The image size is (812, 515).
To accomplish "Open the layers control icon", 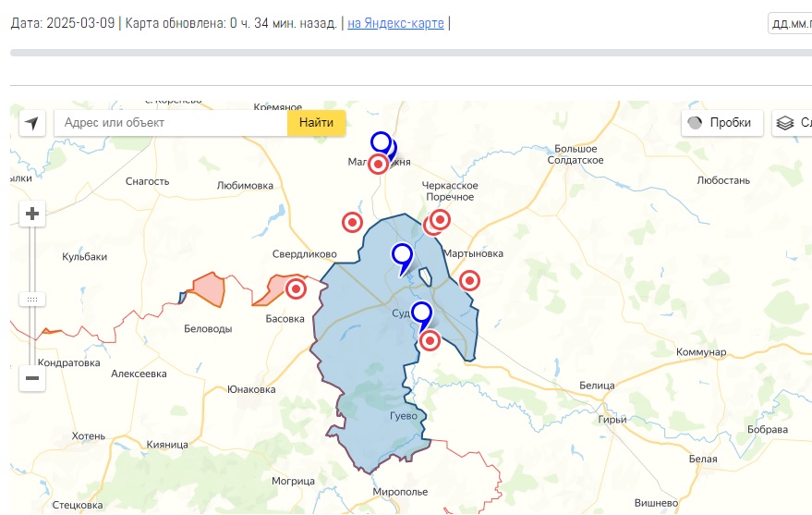I will point(785,123).
